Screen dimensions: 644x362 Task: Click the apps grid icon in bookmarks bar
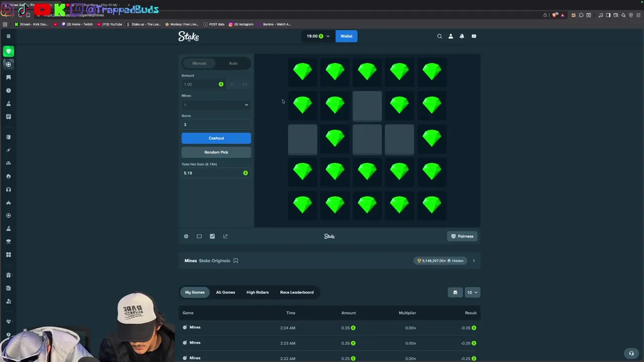5,24
